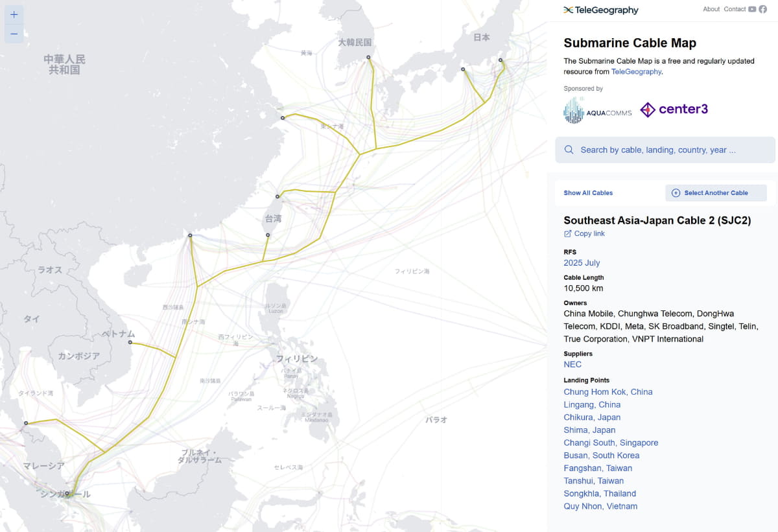Click the copy link external icon
This screenshot has height=532, width=778.
coord(568,233)
